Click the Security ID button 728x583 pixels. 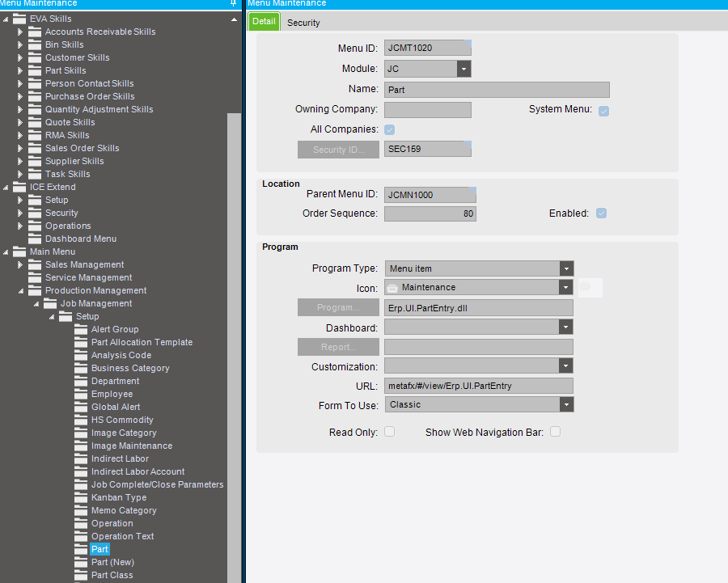point(338,149)
